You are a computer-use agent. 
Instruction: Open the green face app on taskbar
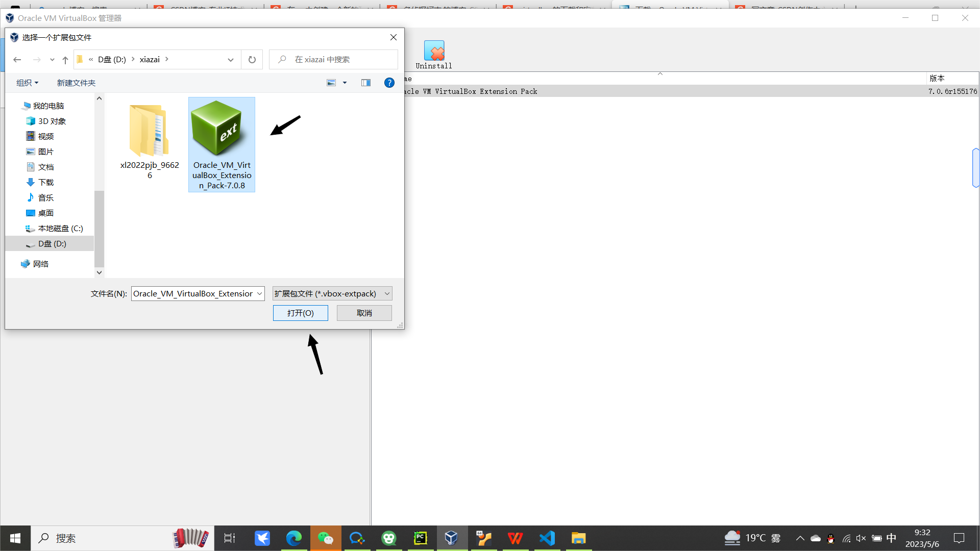coord(389,538)
